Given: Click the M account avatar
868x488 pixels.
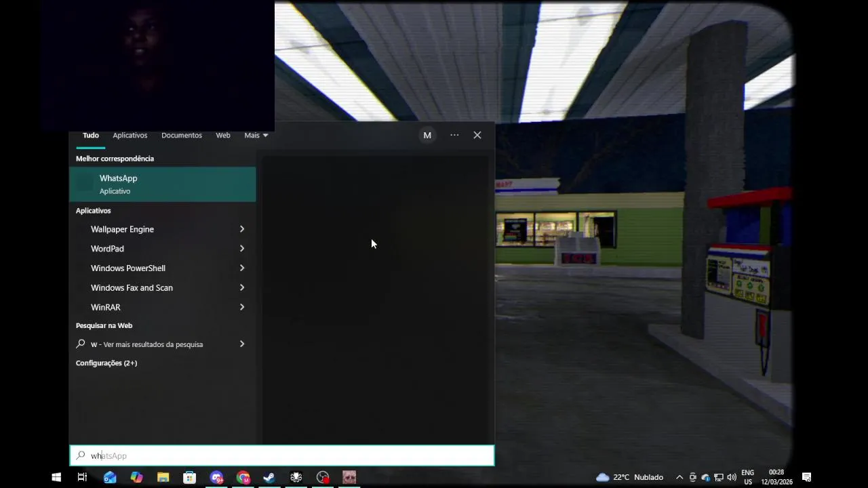Looking at the screenshot, I should coord(427,136).
